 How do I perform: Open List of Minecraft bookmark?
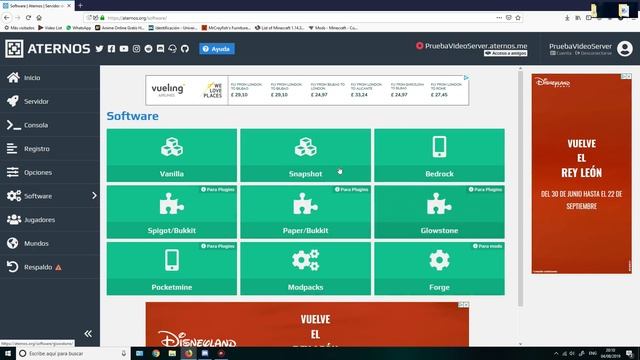tap(280, 28)
